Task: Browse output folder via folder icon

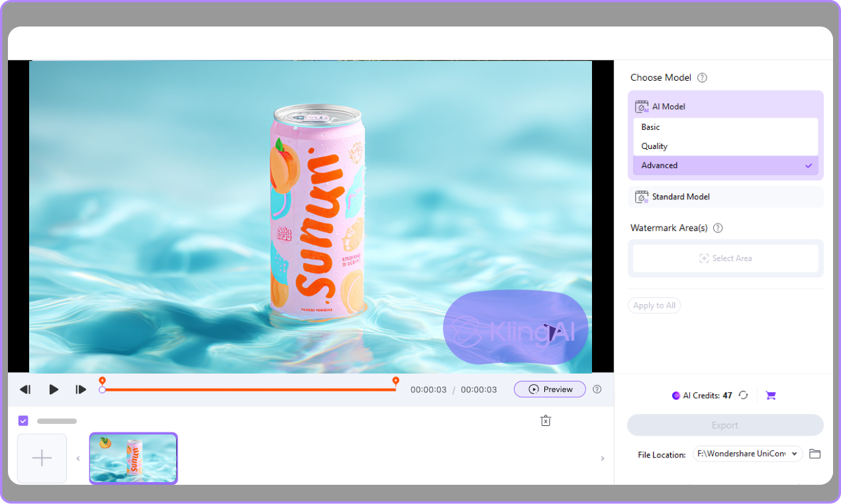Action: (x=815, y=454)
